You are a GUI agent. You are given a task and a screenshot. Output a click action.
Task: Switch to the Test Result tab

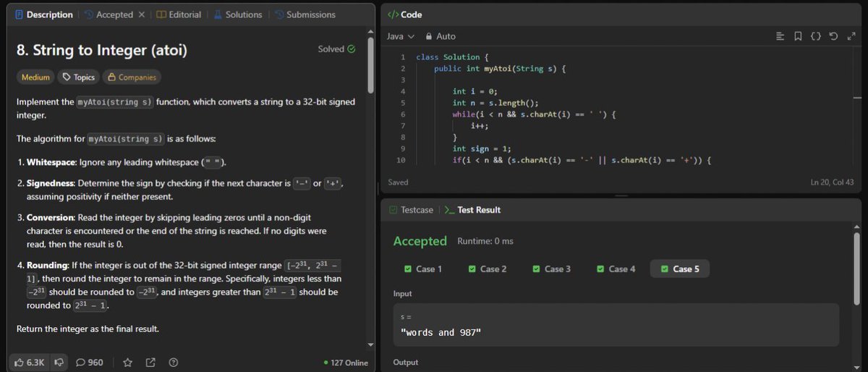472,210
